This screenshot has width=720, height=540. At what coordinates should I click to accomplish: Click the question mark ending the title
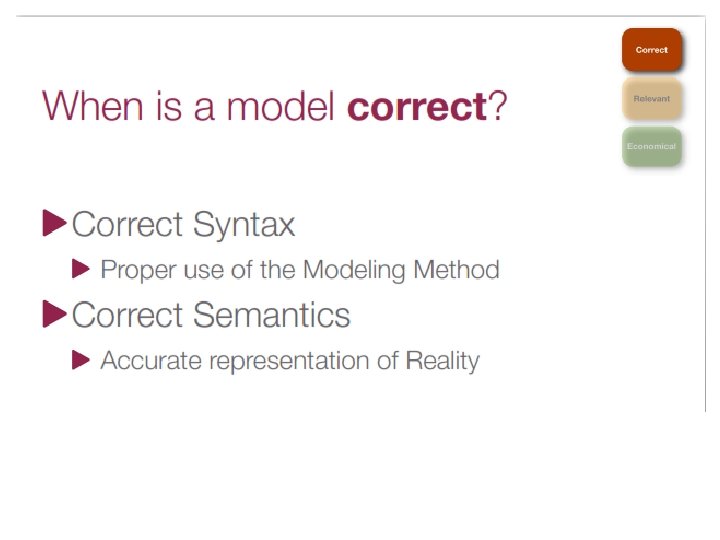[x=498, y=106]
